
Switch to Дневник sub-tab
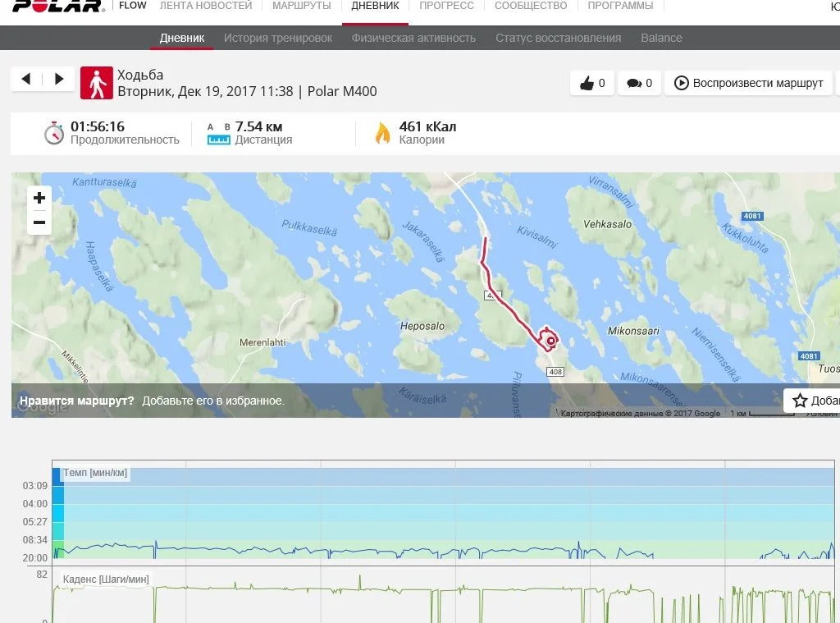tap(181, 38)
